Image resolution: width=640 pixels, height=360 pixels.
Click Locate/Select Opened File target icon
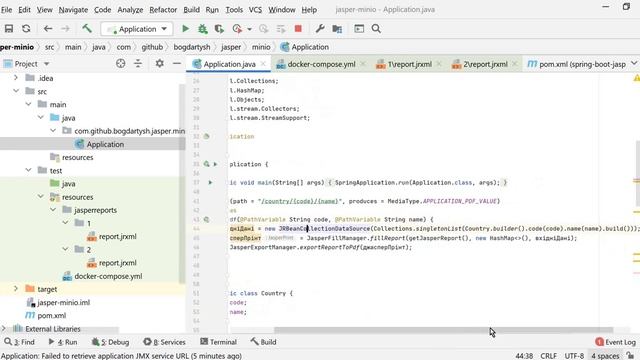pyautogui.click(x=120, y=63)
